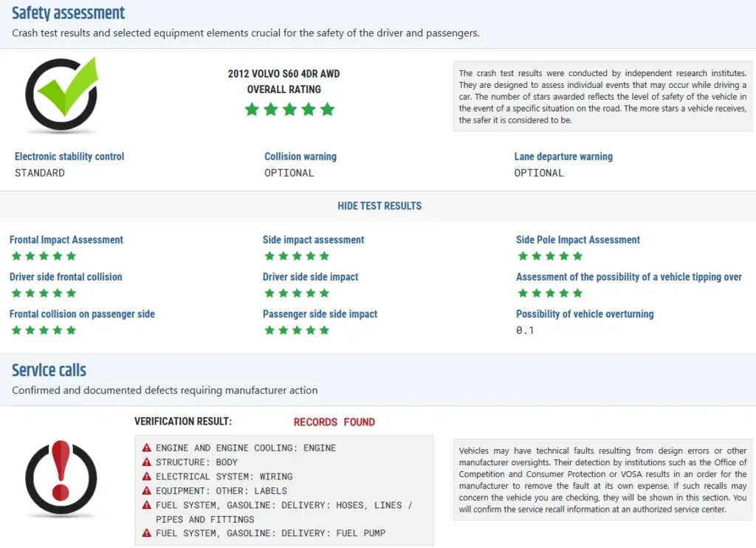Click the crash test results explanation box
The width and height of the screenshot is (756, 548).
coord(602,97)
